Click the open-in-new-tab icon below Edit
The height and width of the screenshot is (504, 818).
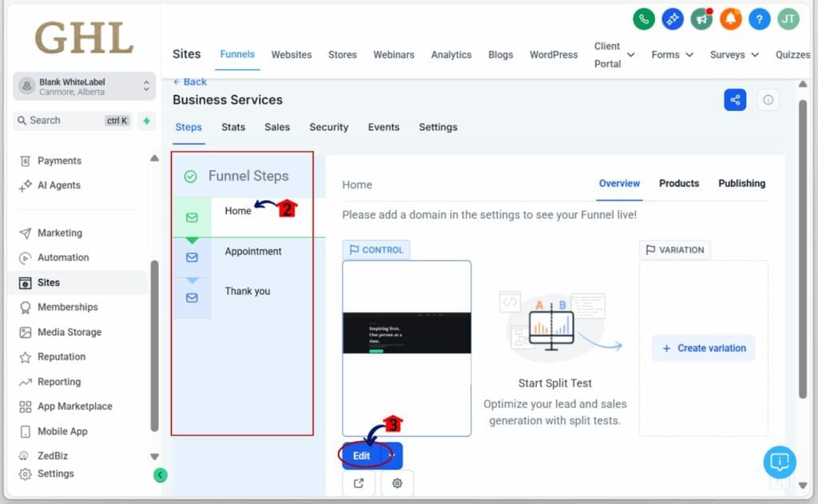point(359,483)
